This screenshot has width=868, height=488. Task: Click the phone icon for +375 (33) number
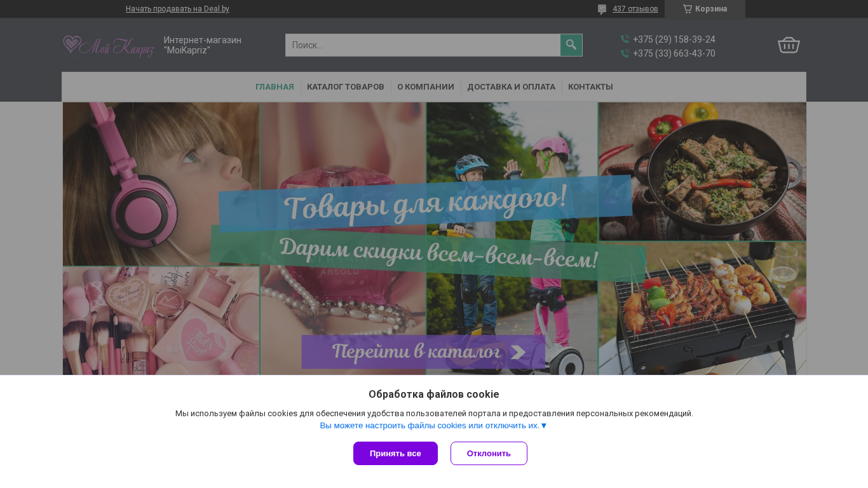pyautogui.click(x=625, y=53)
